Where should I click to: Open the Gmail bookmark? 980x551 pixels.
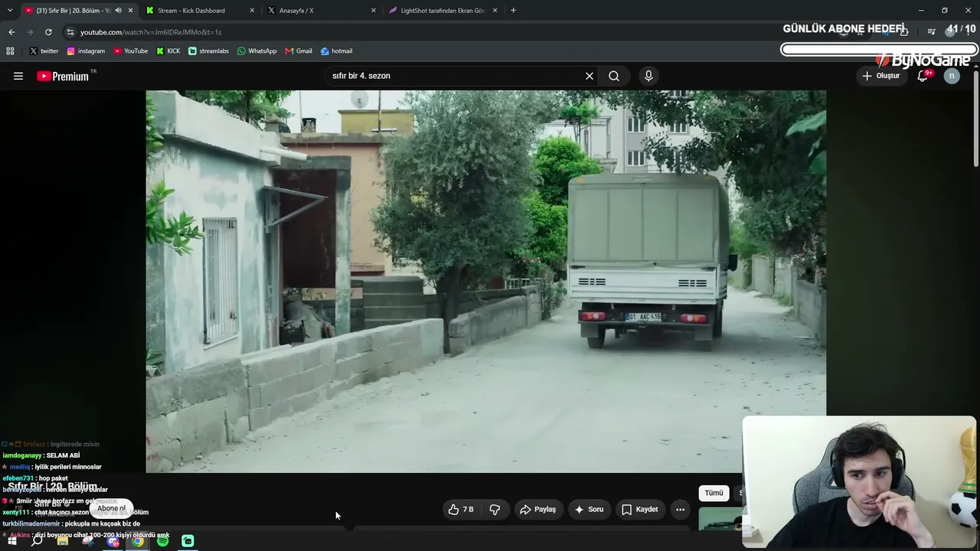tap(299, 51)
